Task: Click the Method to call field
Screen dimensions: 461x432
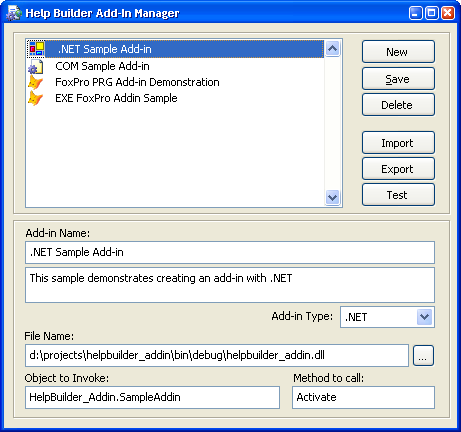Action: click(x=364, y=397)
